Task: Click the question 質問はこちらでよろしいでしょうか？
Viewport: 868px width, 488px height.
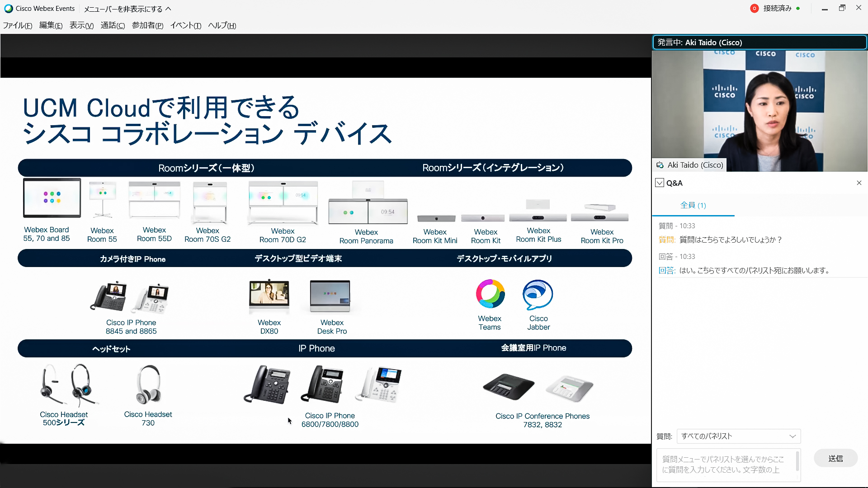Action: click(731, 239)
